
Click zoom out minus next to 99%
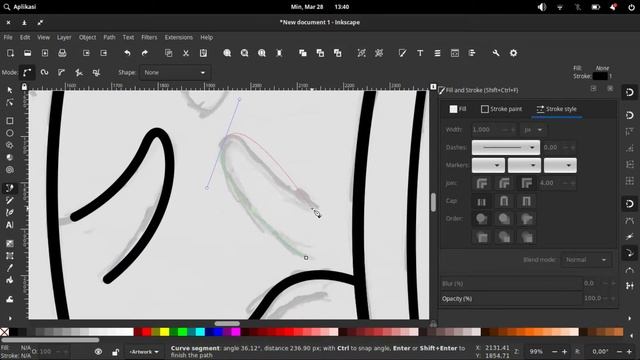(x=554, y=351)
